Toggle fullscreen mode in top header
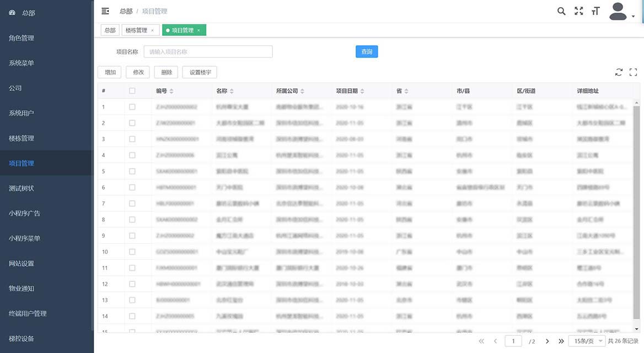The image size is (644, 353). [578, 11]
